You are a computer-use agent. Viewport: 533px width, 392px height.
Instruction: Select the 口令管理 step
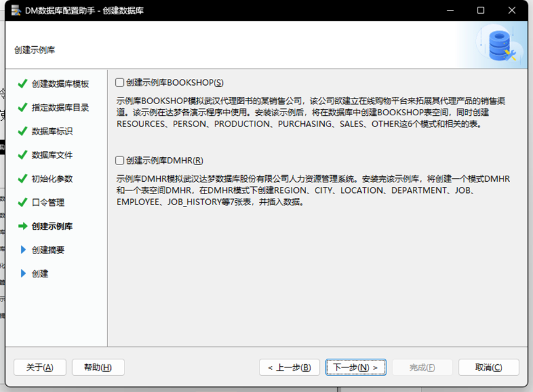(48, 203)
